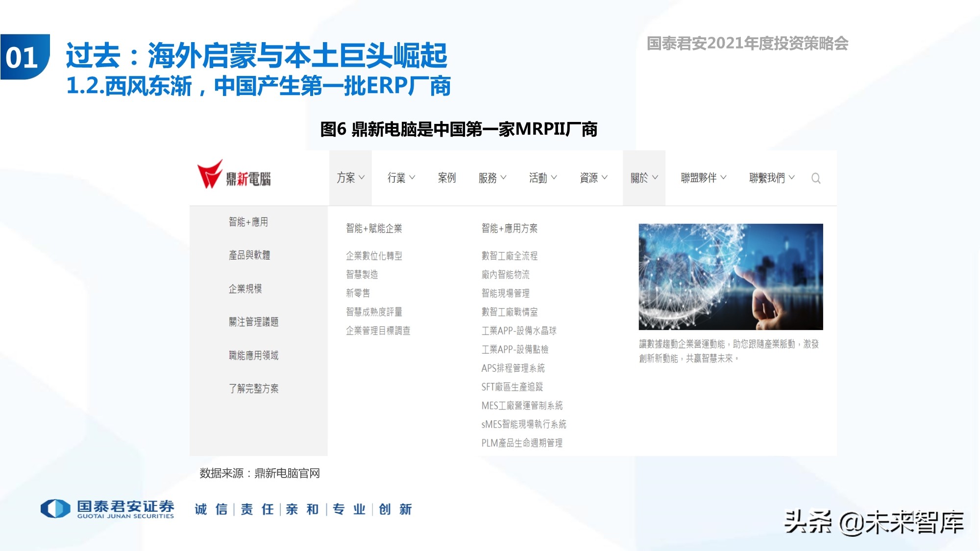Open the 廠內智能物流 link
This screenshot has width=980, height=551.
tap(505, 274)
